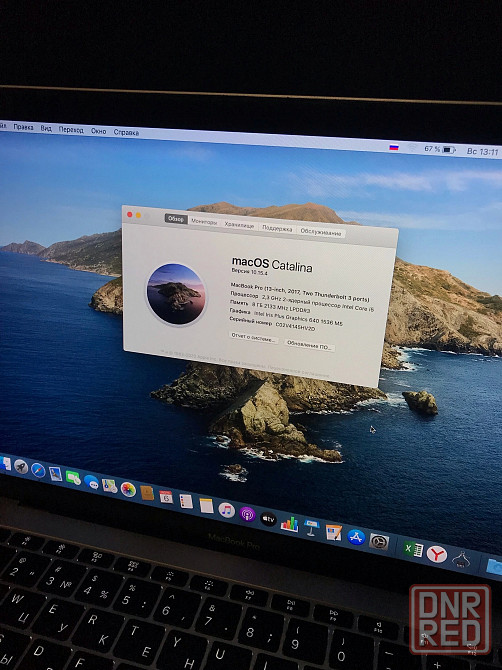The width and height of the screenshot is (502, 670).
Task: Open Reminders list icon in Dock
Action: pyautogui.click(x=186, y=501)
